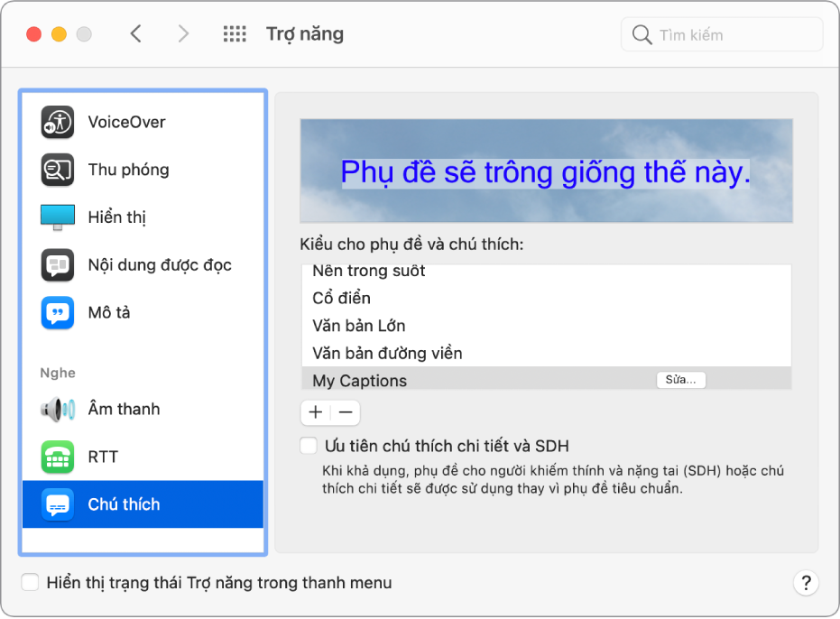Open the Show All preferences grid icon
Screen dimensions: 840x619
click(234, 33)
